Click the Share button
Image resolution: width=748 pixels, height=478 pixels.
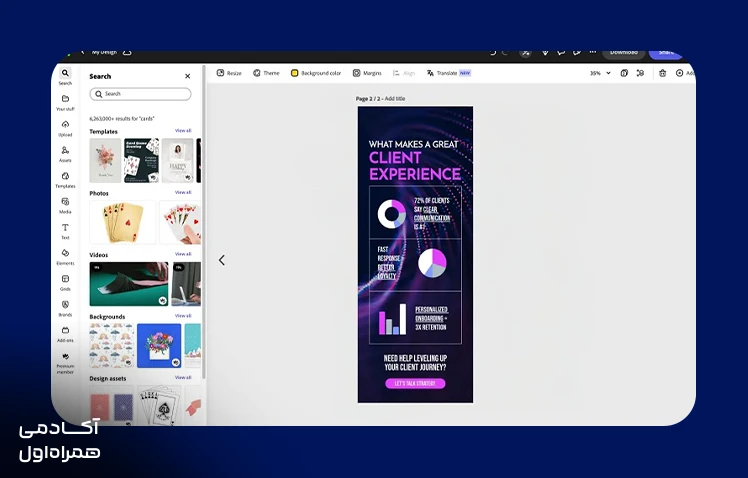click(x=666, y=52)
